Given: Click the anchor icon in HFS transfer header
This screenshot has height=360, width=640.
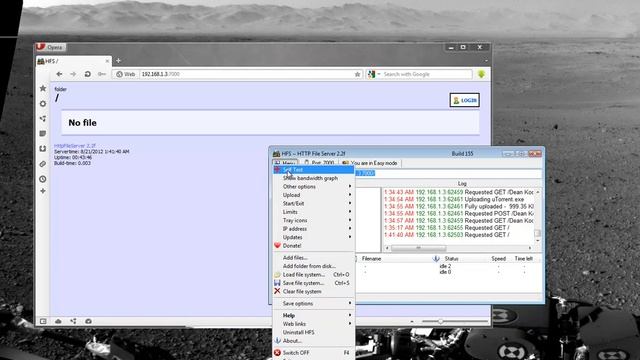Looking at the screenshot, I should coord(436,258).
